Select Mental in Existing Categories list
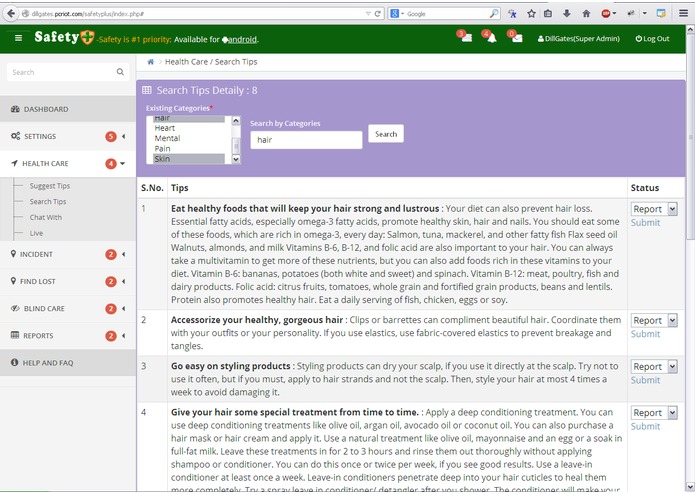 pos(189,138)
